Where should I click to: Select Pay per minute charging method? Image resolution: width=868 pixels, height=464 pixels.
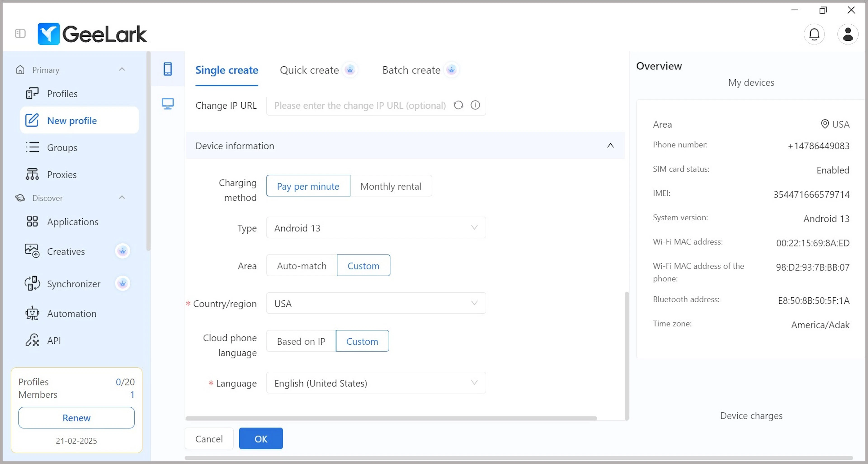308,186
